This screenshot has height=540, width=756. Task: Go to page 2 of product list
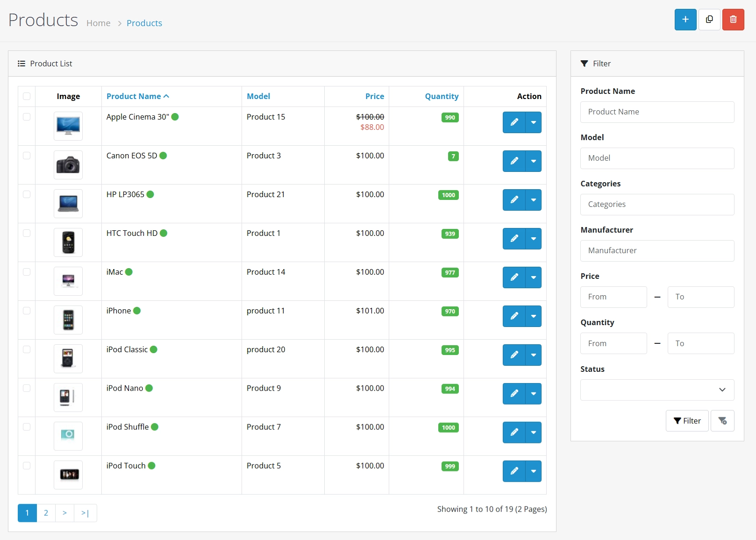pos(46,513)
